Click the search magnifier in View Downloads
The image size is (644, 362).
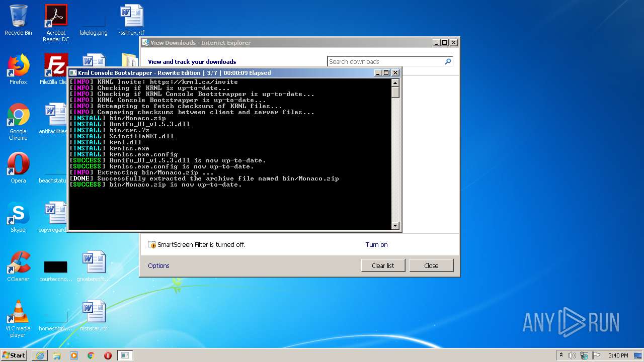[448, 61]
